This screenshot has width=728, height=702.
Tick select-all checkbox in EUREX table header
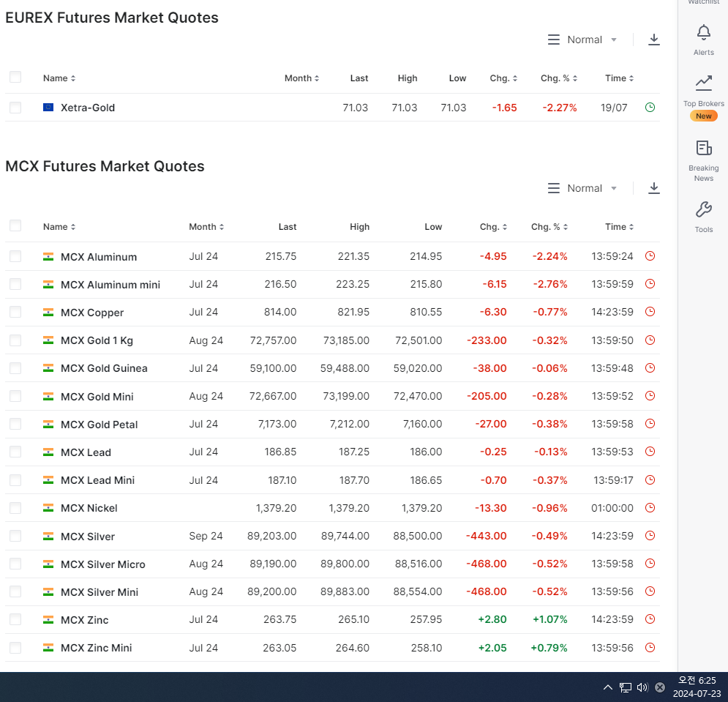coord(15,77)
